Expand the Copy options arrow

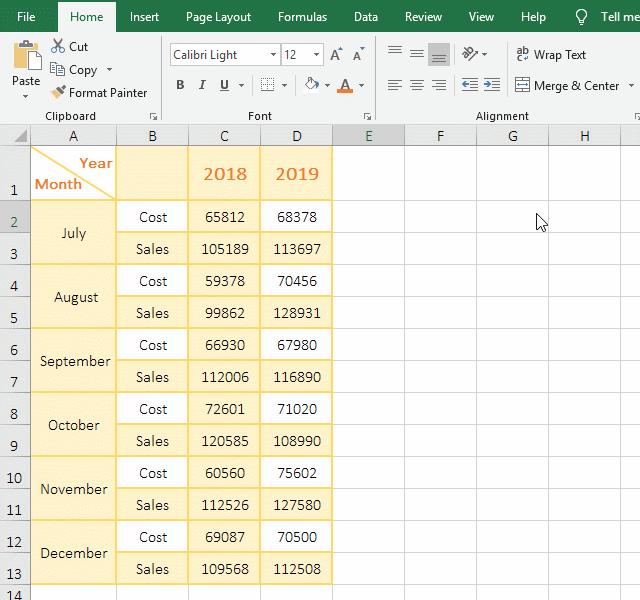click(x=109, y=70)
